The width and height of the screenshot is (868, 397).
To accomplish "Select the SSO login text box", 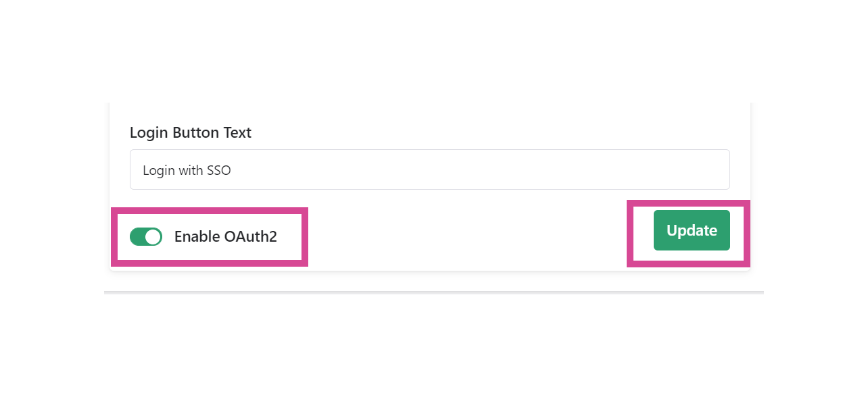I will 429,170.
